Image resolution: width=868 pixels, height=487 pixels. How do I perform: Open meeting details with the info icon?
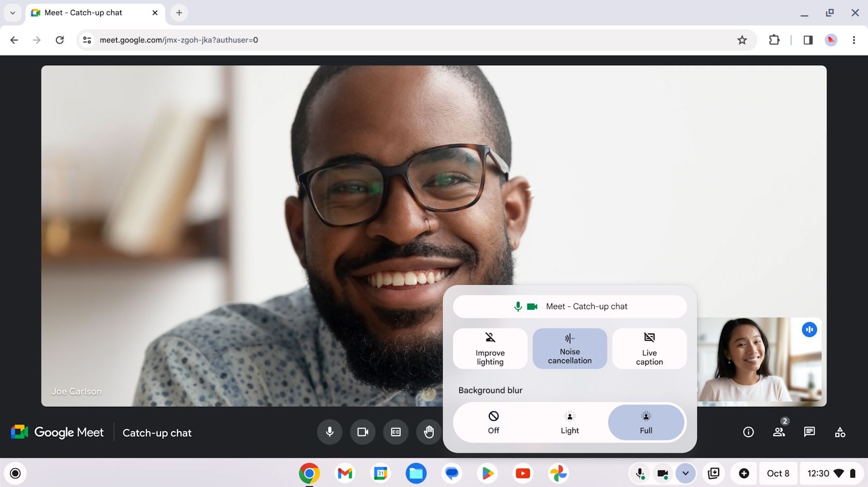point(748,432)
